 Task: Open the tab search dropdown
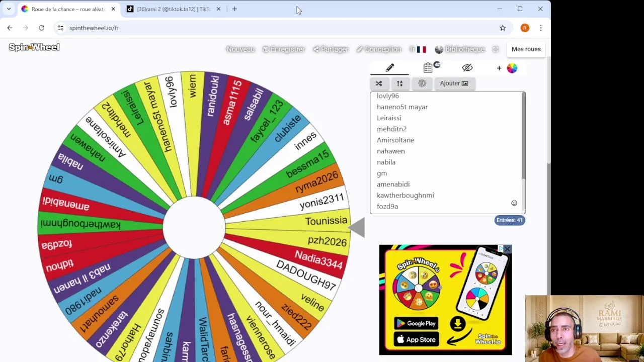tap(9, 9)
